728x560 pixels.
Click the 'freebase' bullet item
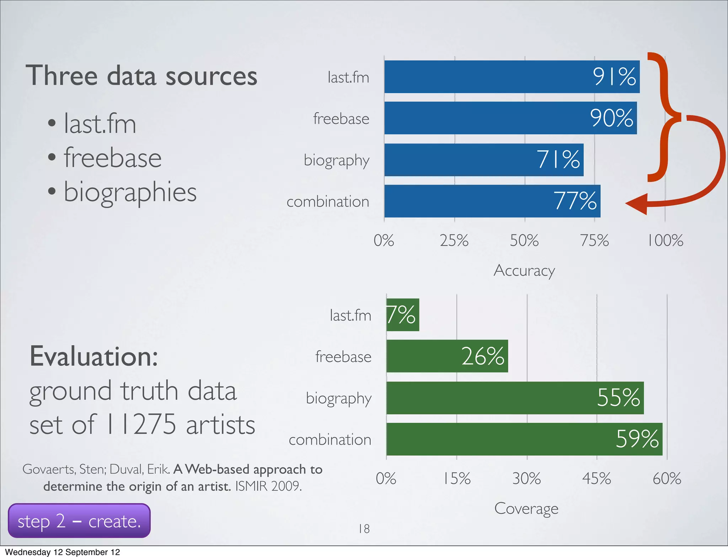[105, 157]
